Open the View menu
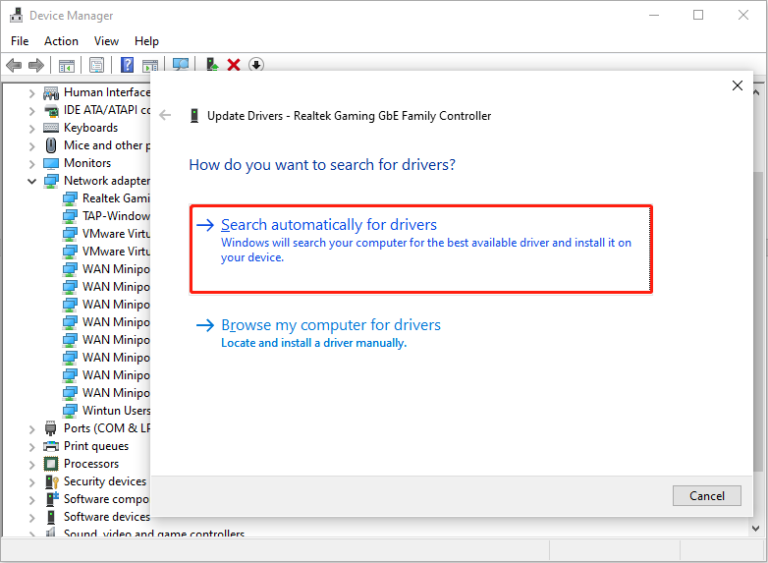The image size is (768, 563). (106, 41)
